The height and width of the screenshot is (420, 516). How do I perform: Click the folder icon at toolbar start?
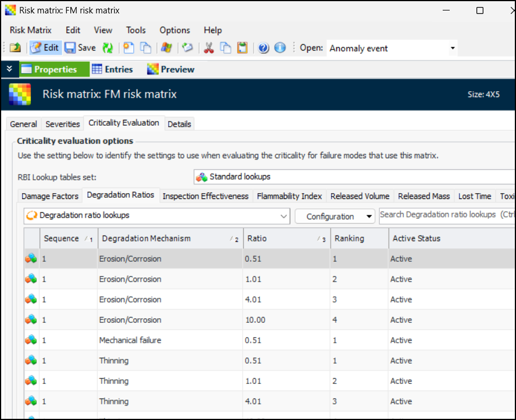tap(15, 48)
